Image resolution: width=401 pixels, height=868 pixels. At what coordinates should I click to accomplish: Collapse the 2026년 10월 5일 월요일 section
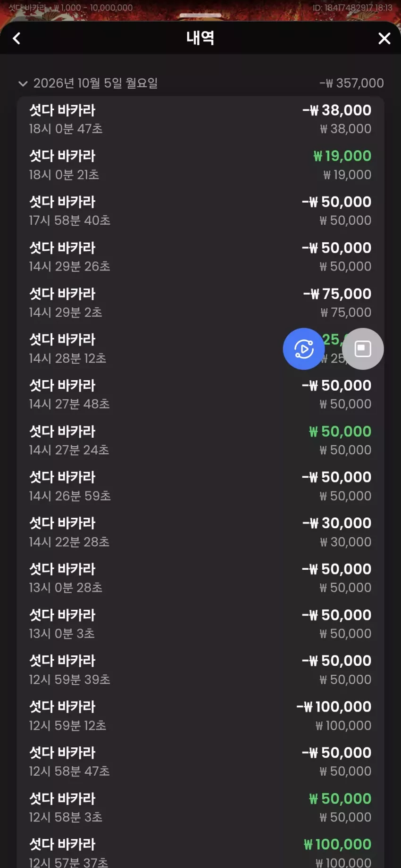[x=23, y=83]
